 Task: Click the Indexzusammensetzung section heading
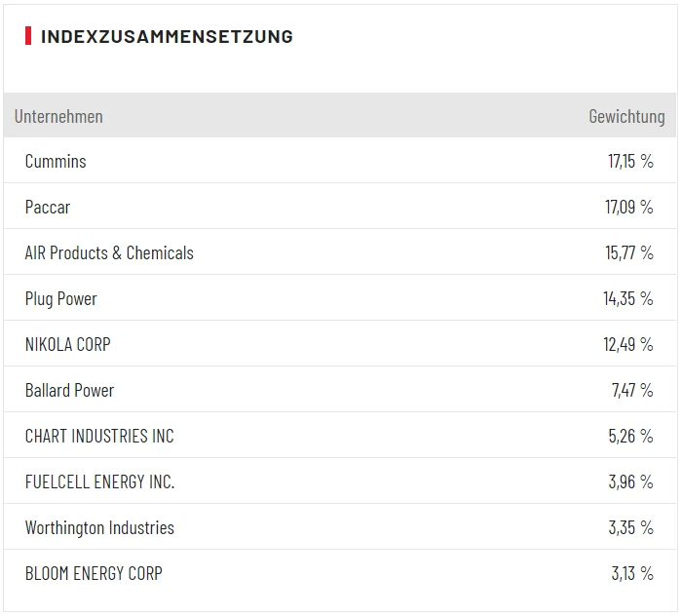click(x=167, y=37)
